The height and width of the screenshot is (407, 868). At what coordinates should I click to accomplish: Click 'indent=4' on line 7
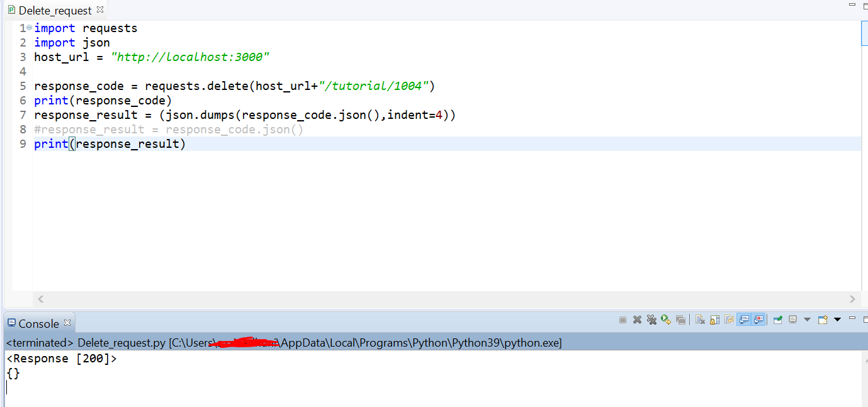tap(415, 115)
